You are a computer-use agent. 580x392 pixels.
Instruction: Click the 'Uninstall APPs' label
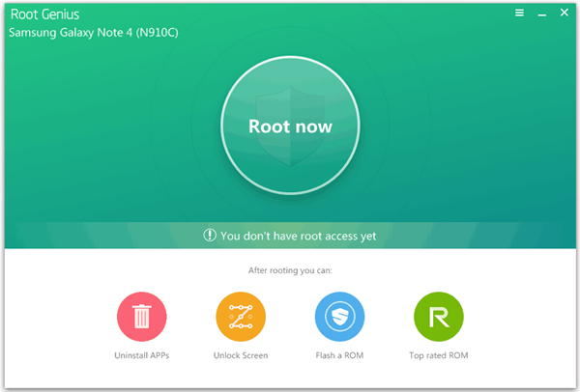click(x=142, y=355)
